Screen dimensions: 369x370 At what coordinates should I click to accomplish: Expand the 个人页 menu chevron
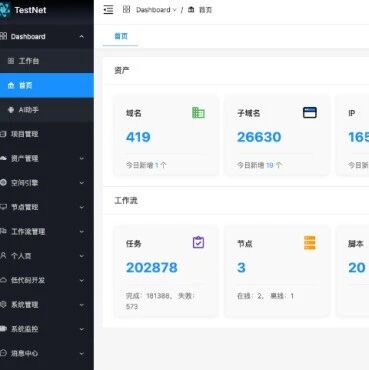[82, 256]
